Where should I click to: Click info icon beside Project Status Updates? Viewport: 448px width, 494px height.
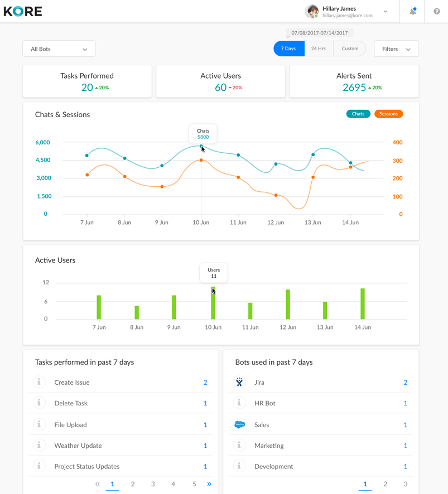coord(39,466)
